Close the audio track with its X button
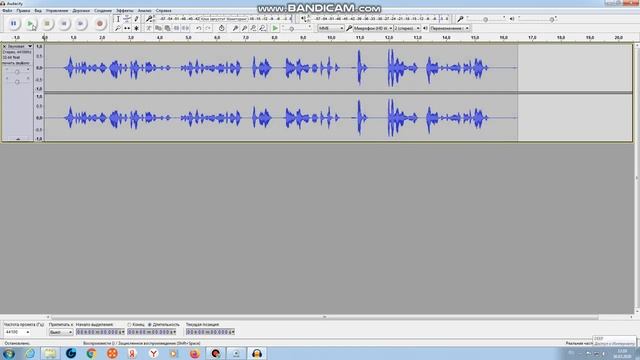Screen dimensions: 640x360 pyautogui.click(x=4, y=47)
